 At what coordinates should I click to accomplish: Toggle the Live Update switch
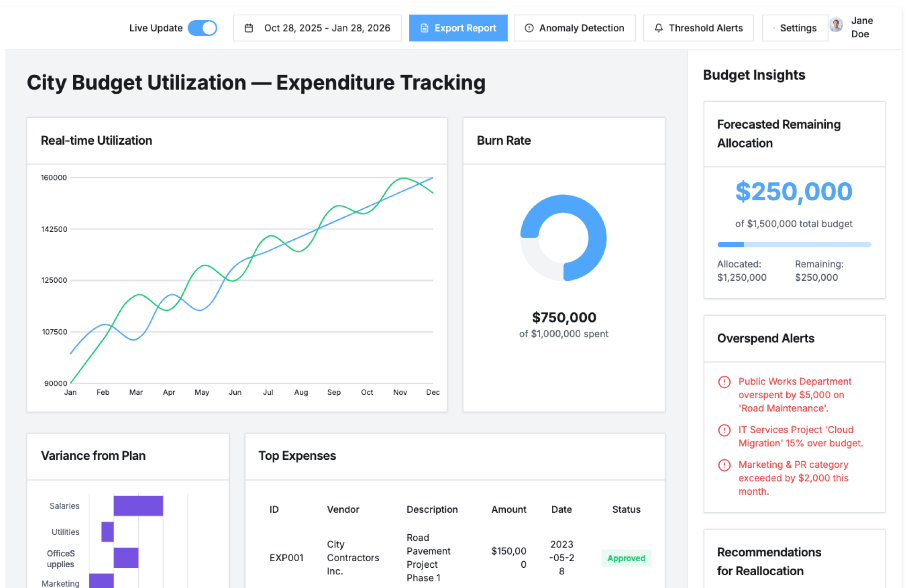(202, 28)
